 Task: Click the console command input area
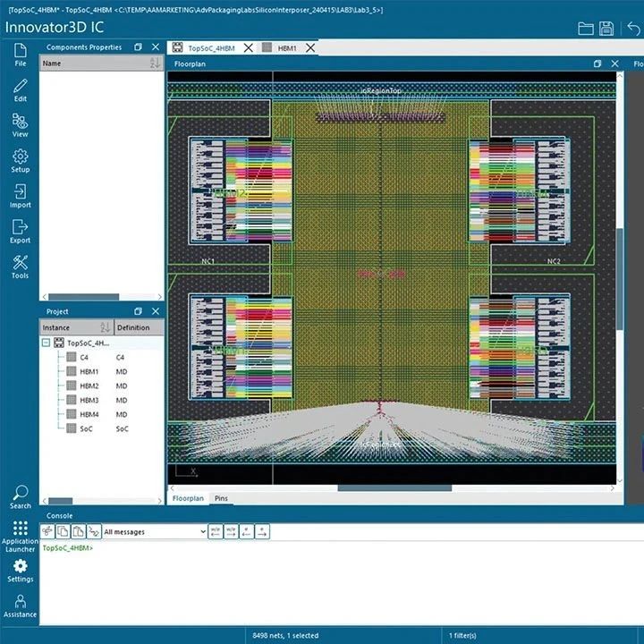pos(341,582)
